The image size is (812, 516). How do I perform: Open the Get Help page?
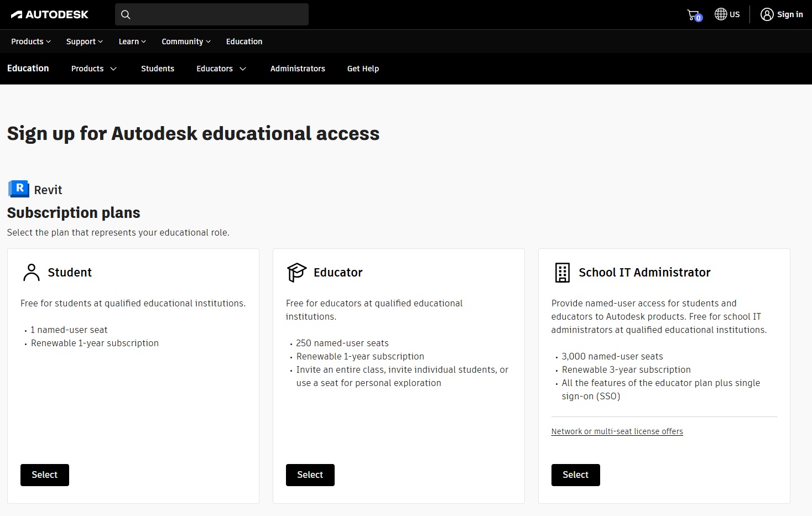pos(363,69)
